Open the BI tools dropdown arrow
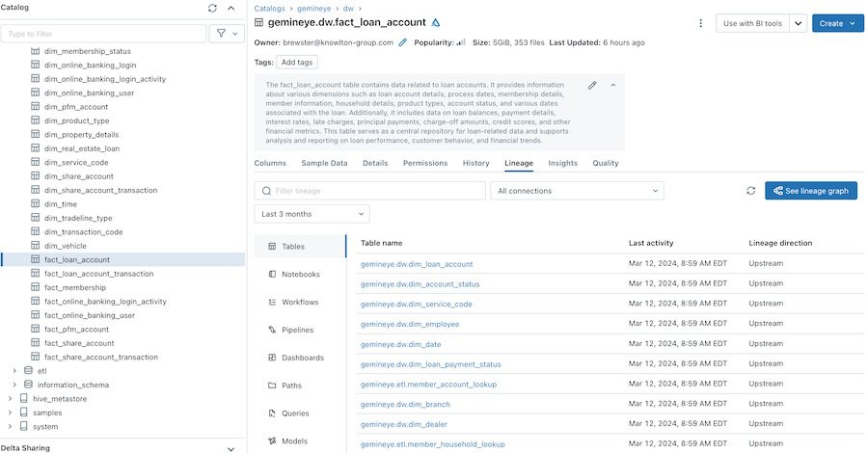The image size is (868, 453). [x=799, y=23]
